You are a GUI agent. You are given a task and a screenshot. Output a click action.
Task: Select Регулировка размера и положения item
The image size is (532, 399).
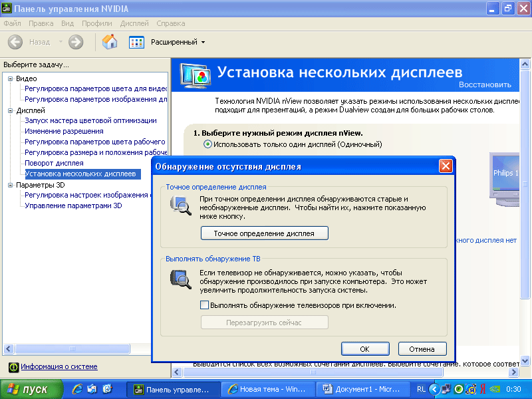(x=96, y=153)
